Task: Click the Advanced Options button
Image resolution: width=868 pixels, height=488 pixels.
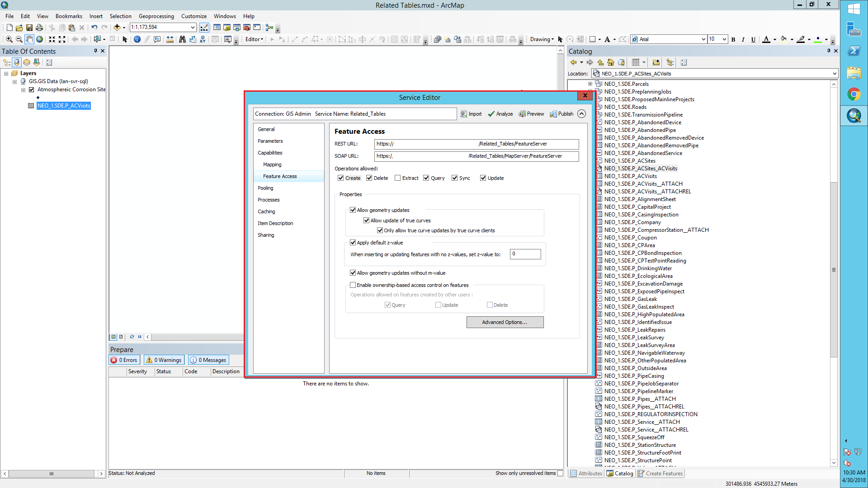Action: pos(505,322)
